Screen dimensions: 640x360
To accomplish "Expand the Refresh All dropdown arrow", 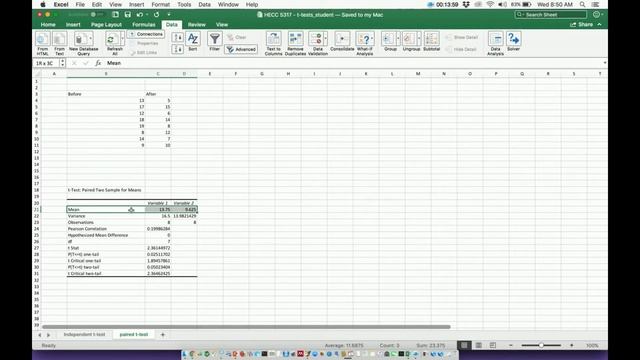I will tap(122, 39).
